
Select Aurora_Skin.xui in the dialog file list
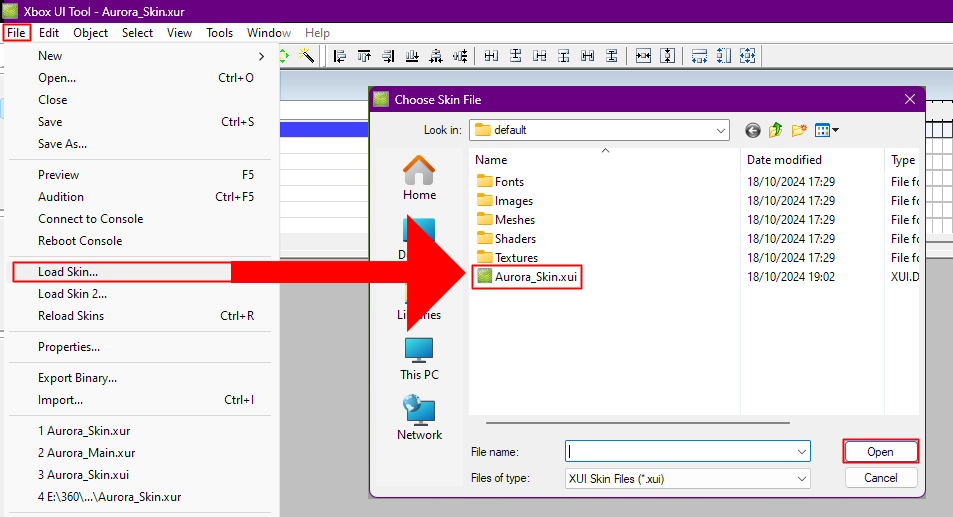(527, 276)
